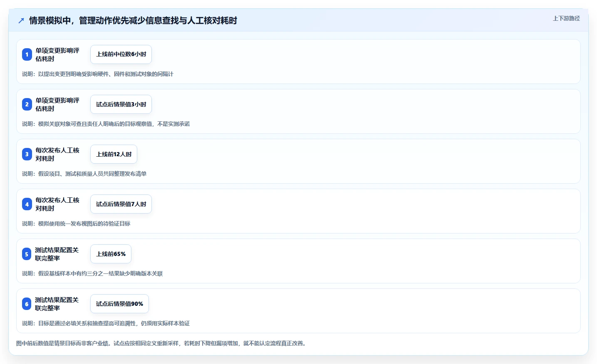Click the 上线前12人时 value chip
597x364 pixels.
click(114, 154)
